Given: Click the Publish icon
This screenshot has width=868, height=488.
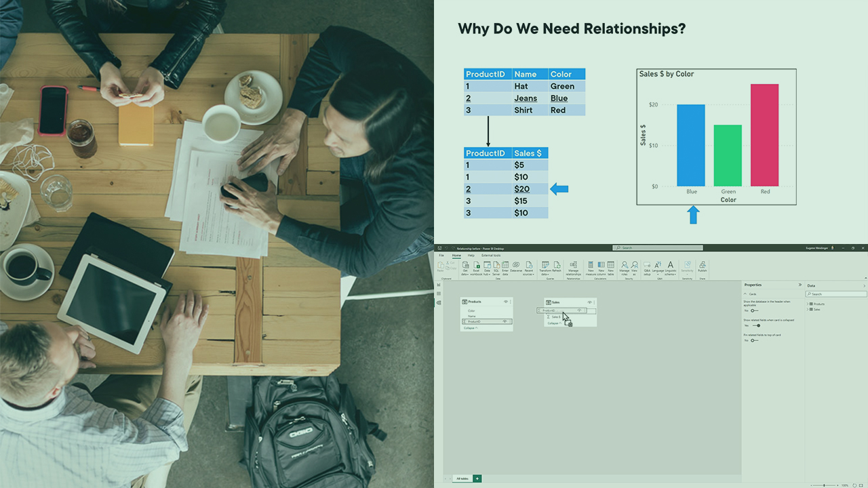Looking at the screenshot, I should (702, 266).
